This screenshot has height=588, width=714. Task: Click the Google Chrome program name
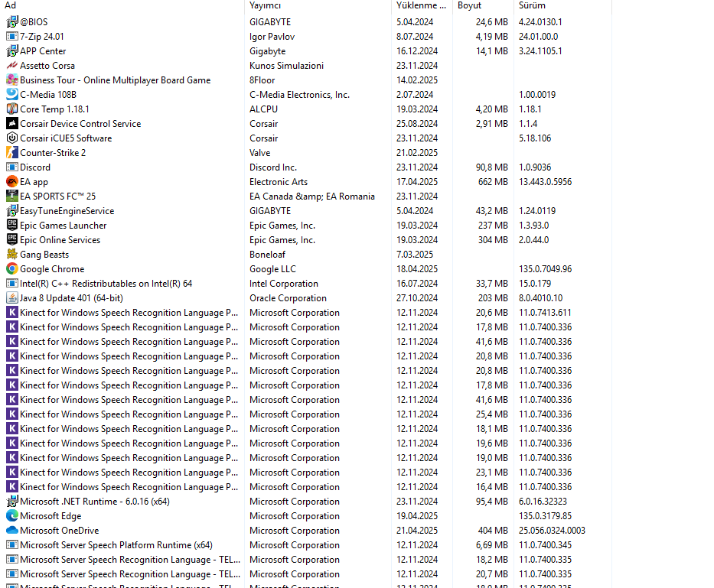coord(52,269)
